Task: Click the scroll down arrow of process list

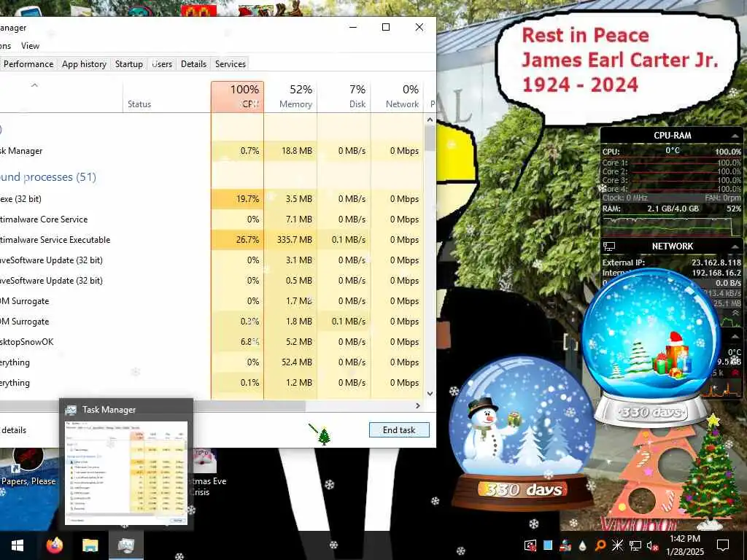Action: click(430, 394)
